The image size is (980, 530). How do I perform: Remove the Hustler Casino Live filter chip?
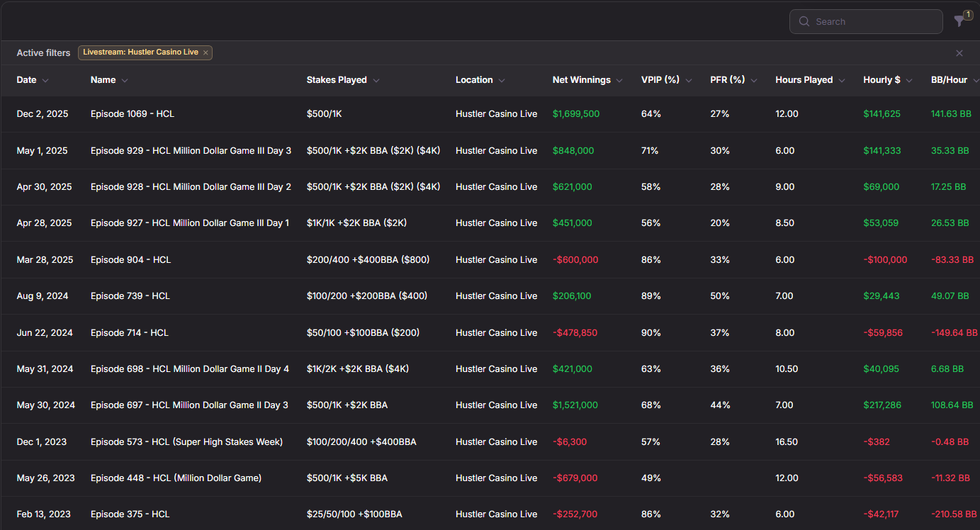point(205,52)
